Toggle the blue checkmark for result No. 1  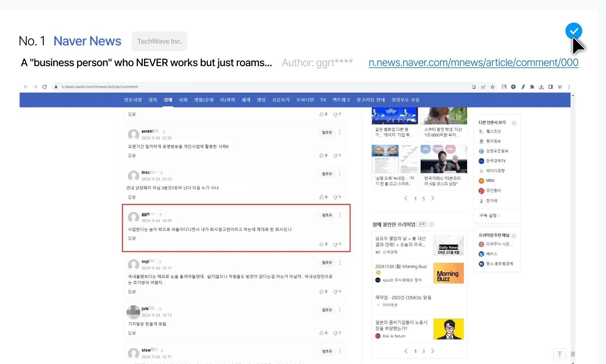point(574,31)
